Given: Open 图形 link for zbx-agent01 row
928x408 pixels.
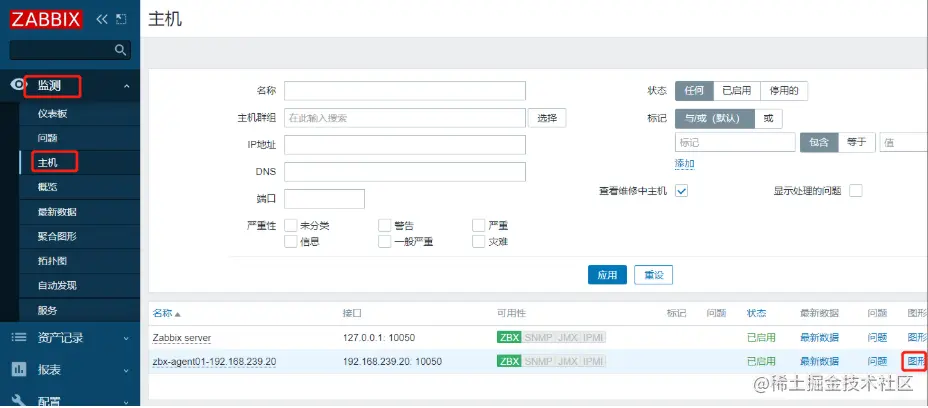Looking at the screenshot, I should point(917,361).
